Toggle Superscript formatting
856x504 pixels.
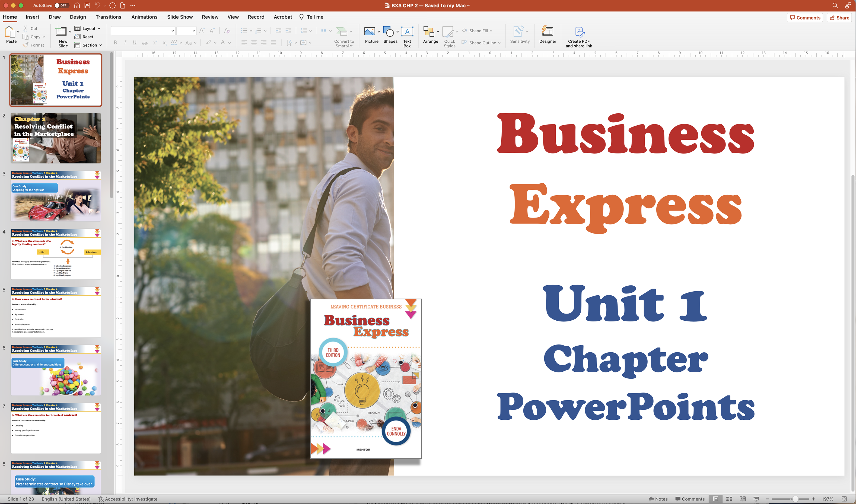point(155,43)
